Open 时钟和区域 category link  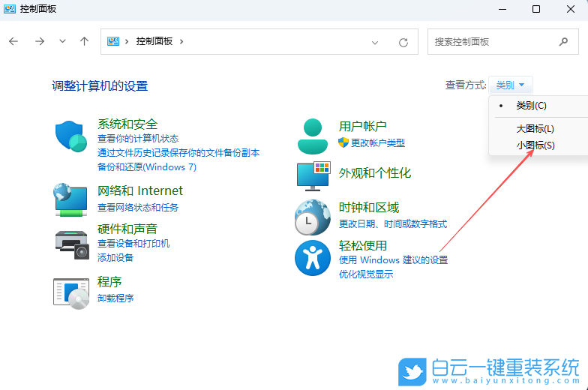pyautogui.click(x=369, y=207)
